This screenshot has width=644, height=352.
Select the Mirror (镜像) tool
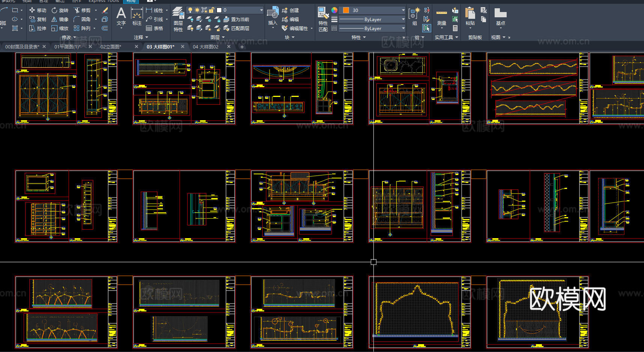(x=60, y=19)
